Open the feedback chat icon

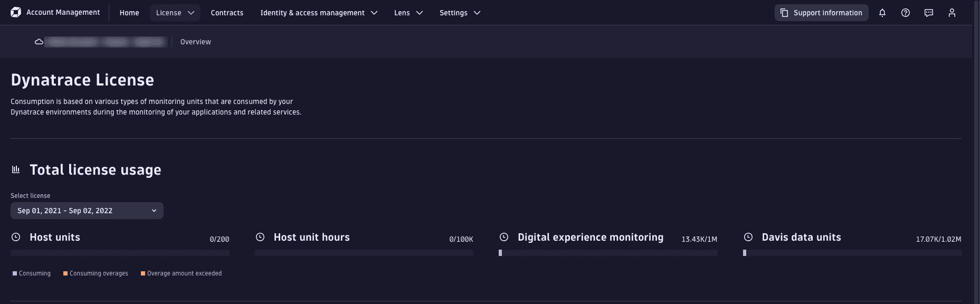coord(929,13)
